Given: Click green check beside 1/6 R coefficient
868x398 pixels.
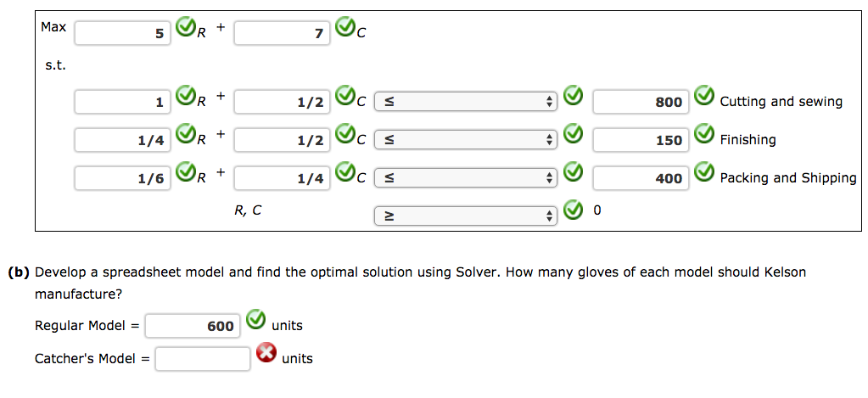Looking at the screenshot, I should coord(186,174).
